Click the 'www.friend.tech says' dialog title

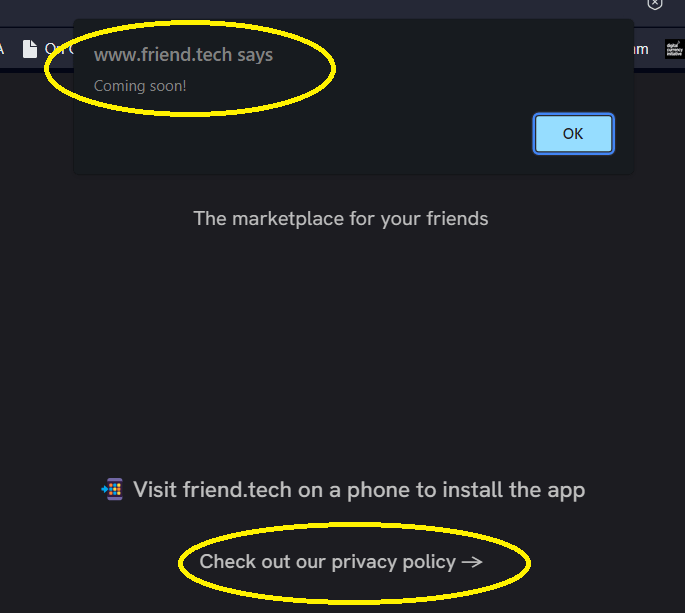click(x=183, y=55)
